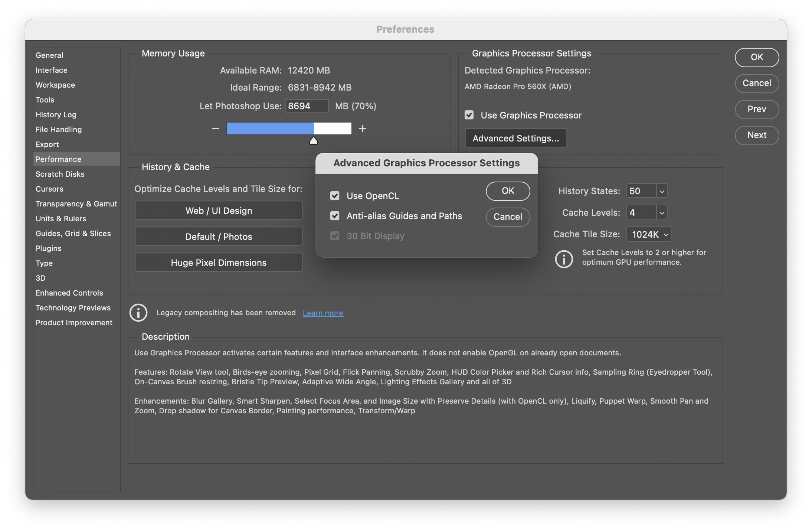812x531 pixels.
Task: Go to Next preferences page
Action: click(757, 135)
